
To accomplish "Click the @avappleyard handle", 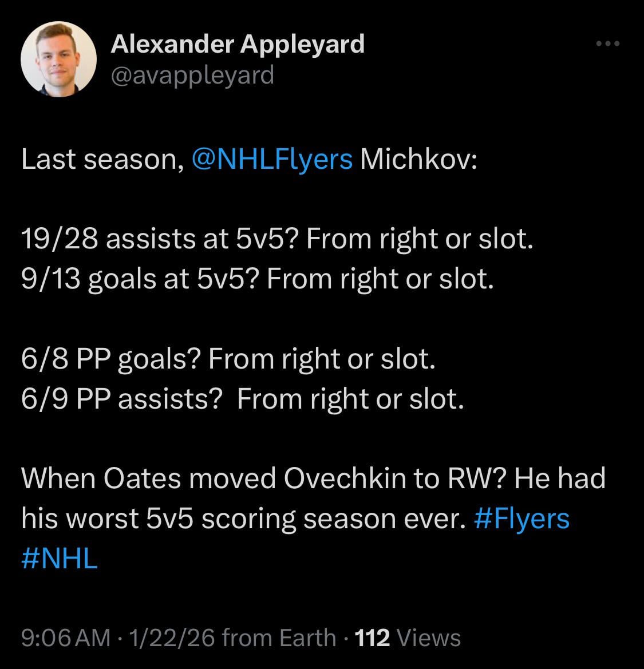I will [x=192, y=75].
